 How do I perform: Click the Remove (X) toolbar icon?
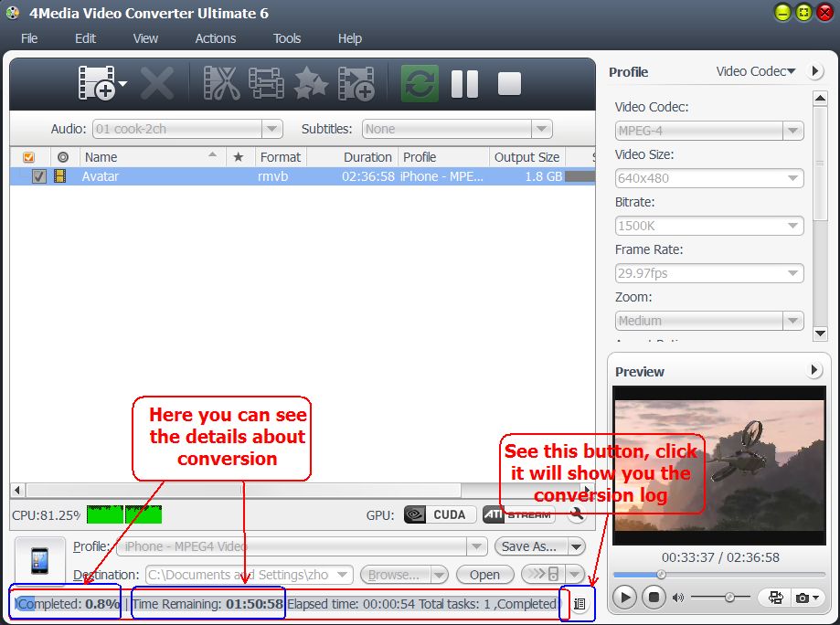pos(157,83)
